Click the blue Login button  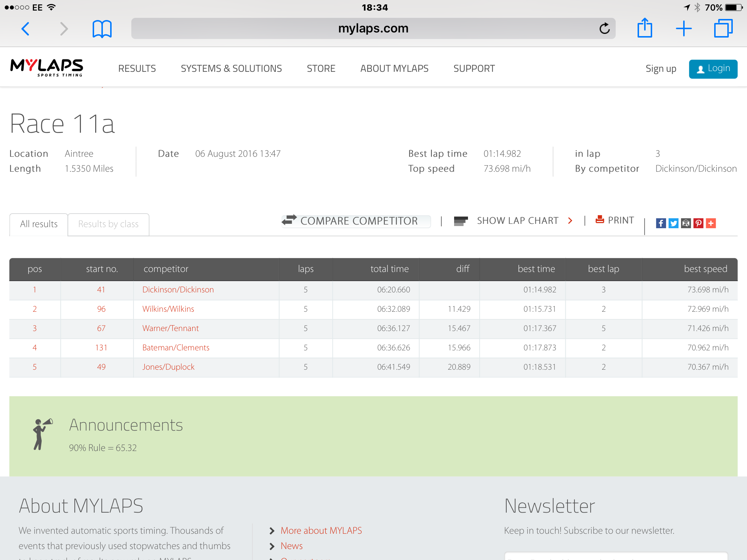click(713, 69)
